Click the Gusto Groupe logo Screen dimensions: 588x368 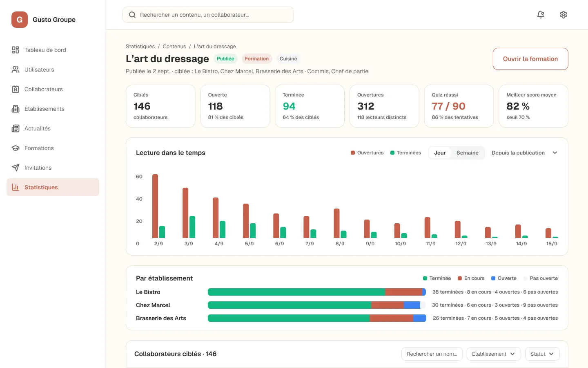[20, 20]
